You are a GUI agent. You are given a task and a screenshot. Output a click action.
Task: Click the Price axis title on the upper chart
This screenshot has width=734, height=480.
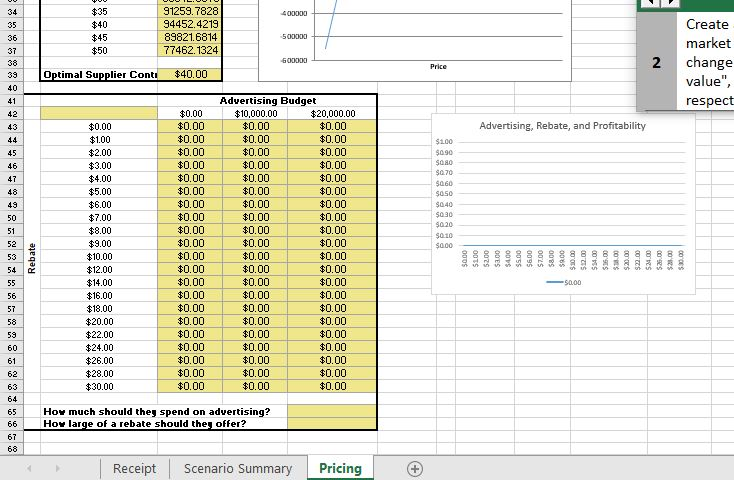pyautogui.click(x=438, y=66)
